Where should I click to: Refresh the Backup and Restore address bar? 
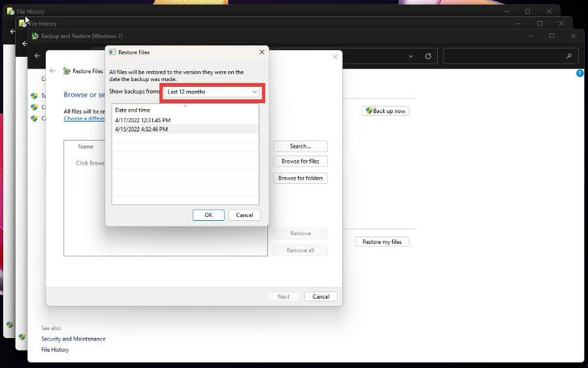point(428,56)
